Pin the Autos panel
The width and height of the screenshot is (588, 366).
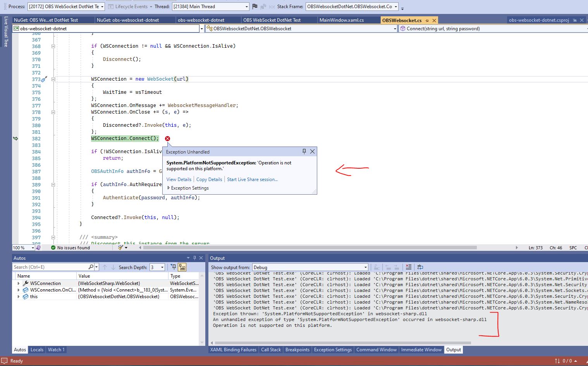pos(194,257)
